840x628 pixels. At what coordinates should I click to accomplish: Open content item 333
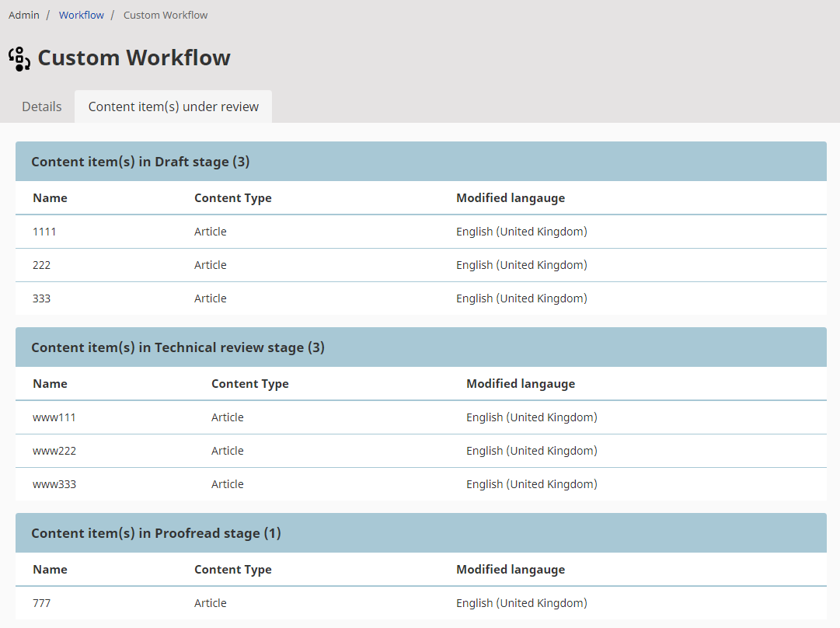(x=42, y=298)
